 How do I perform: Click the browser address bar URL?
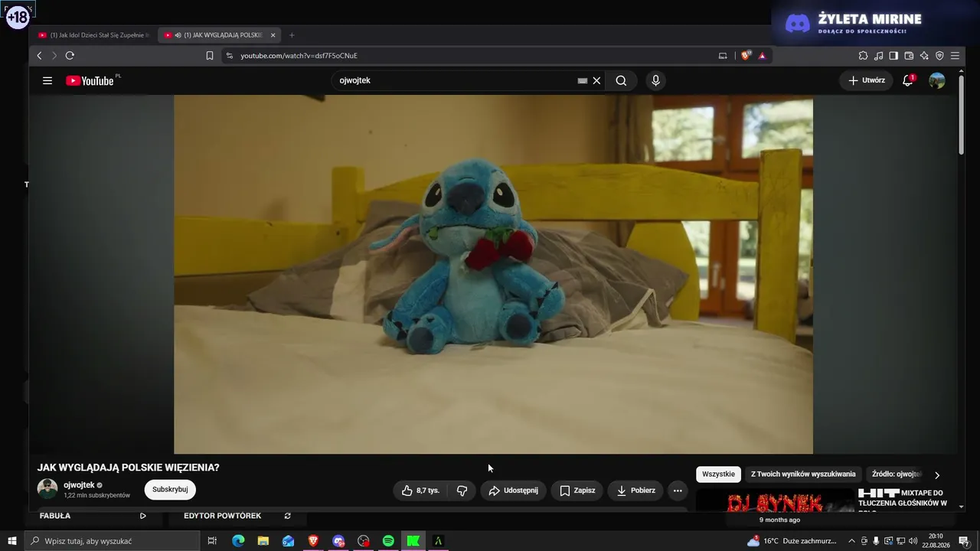(x=299, y=55)
